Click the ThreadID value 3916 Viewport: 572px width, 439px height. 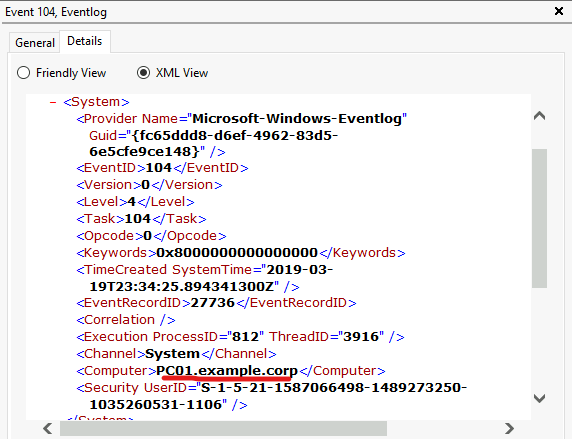point(362,336)
